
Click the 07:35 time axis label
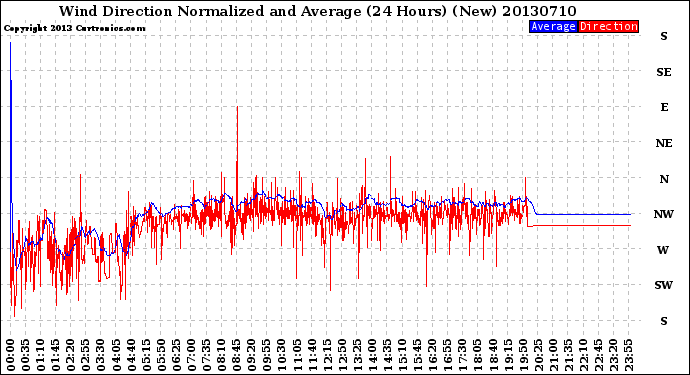(x=206, y=355)
